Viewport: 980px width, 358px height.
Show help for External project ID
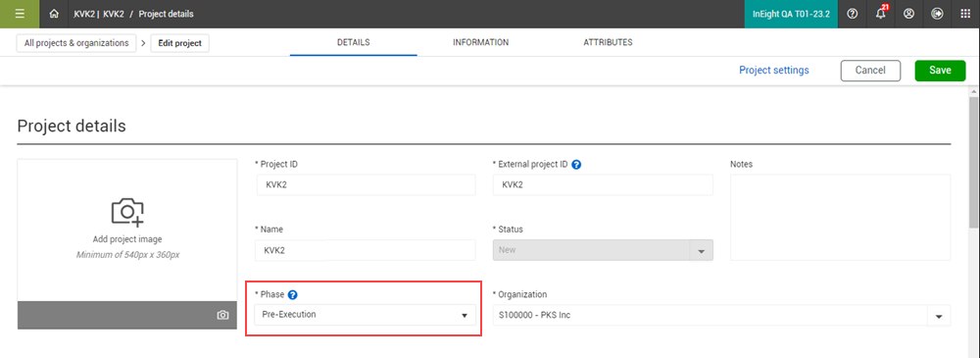(x=577, y=165)
